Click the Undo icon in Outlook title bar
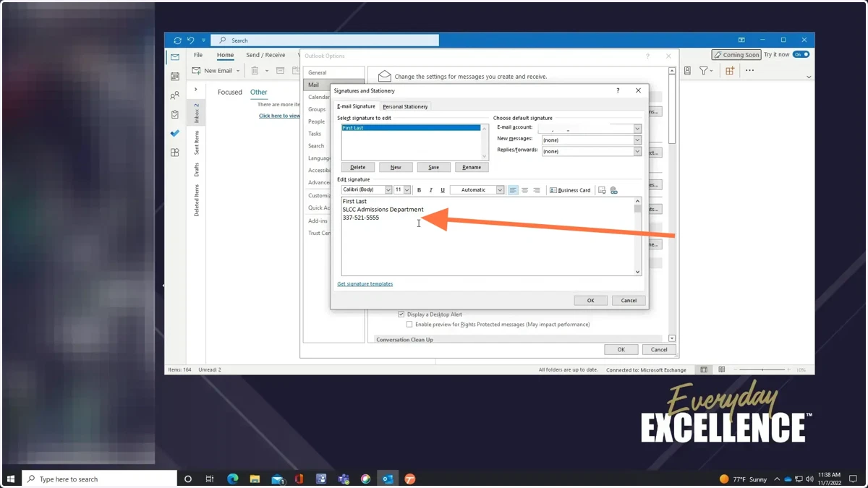868x488 pixels. (191, 40)
